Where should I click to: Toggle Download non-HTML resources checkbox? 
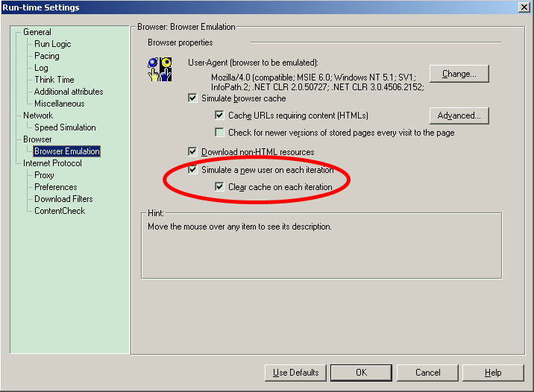(192, 152)
